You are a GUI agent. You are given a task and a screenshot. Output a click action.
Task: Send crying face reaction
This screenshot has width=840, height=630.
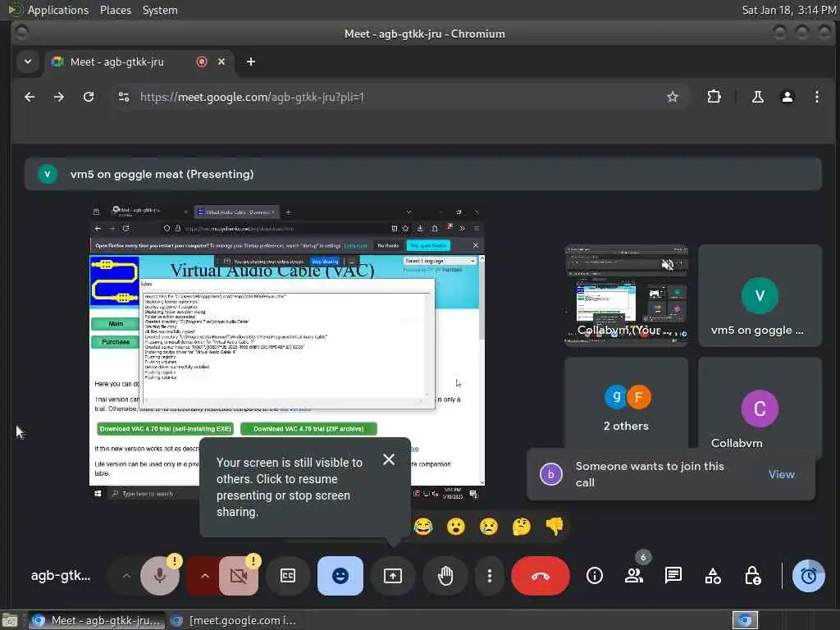489,527
